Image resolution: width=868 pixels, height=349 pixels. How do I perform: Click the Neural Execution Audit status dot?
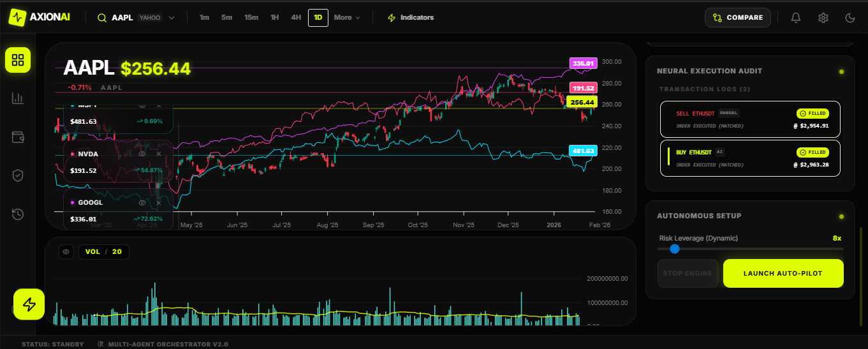click(x=842, y=71)
